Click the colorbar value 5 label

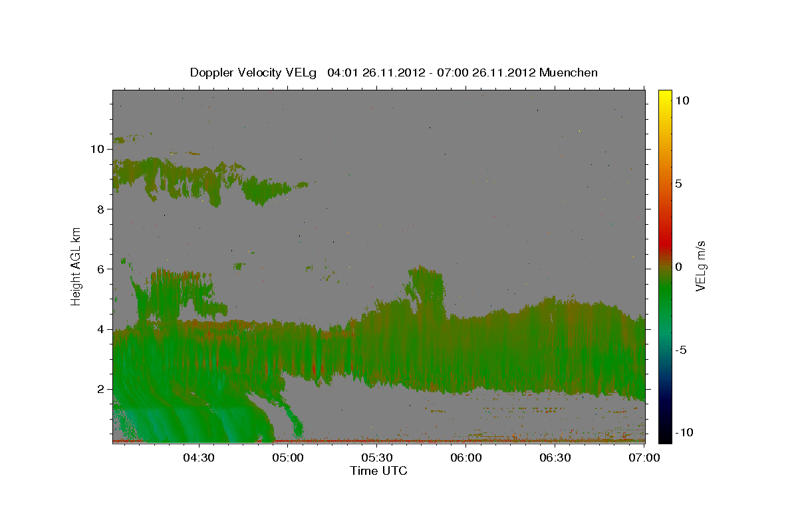(678, 183)
